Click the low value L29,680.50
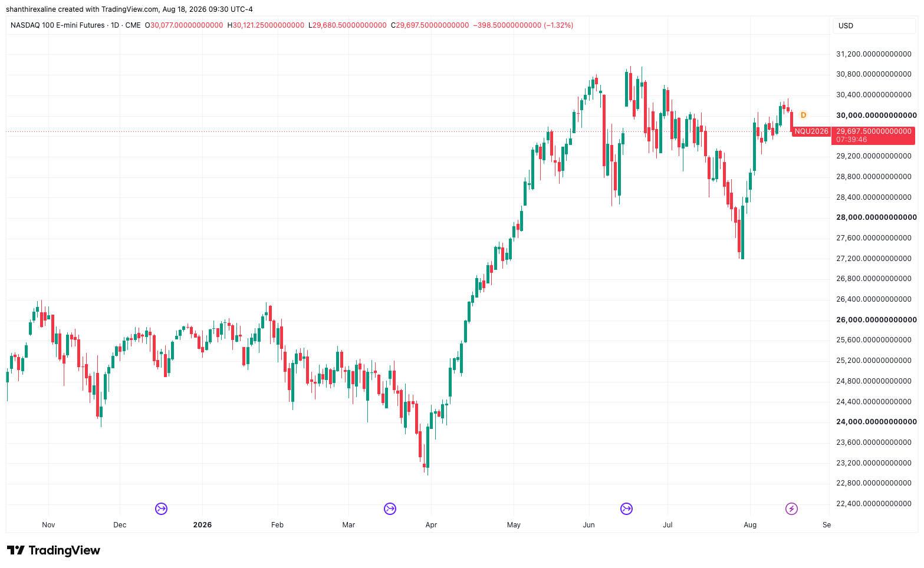Image resolution: width=924 pixels, height=568 pixels. coord(347,25)
